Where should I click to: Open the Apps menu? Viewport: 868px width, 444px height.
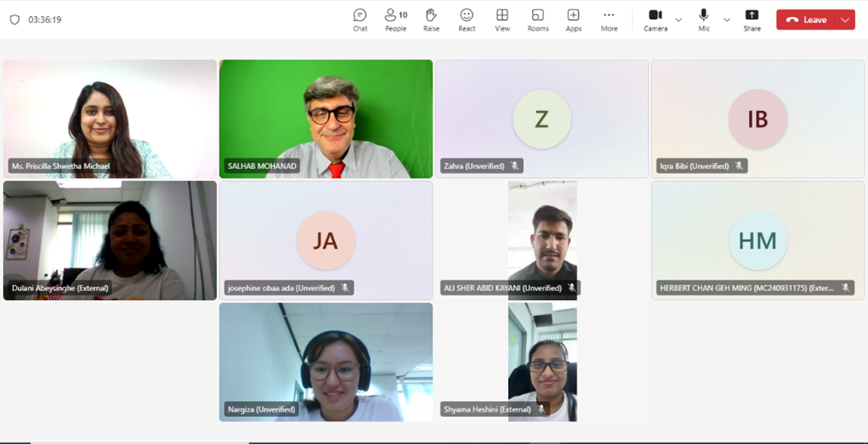pyautogui.click(x=574, y=20)
